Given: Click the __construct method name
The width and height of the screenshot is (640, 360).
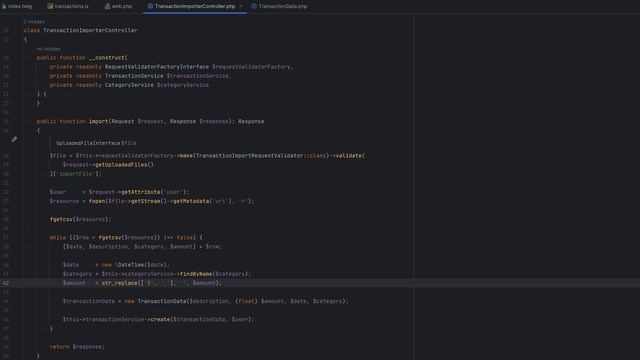Looking at the screenshot, I should click(x=107, y=58).
